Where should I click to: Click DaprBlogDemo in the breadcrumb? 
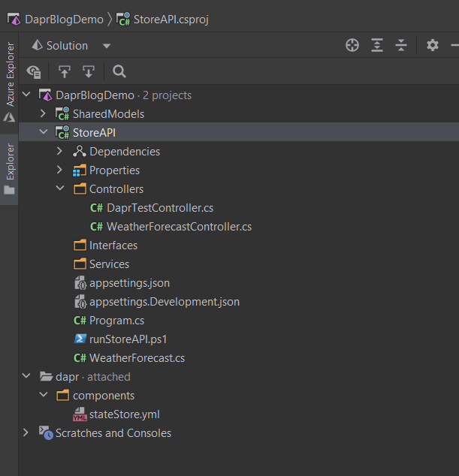(64, 20)
